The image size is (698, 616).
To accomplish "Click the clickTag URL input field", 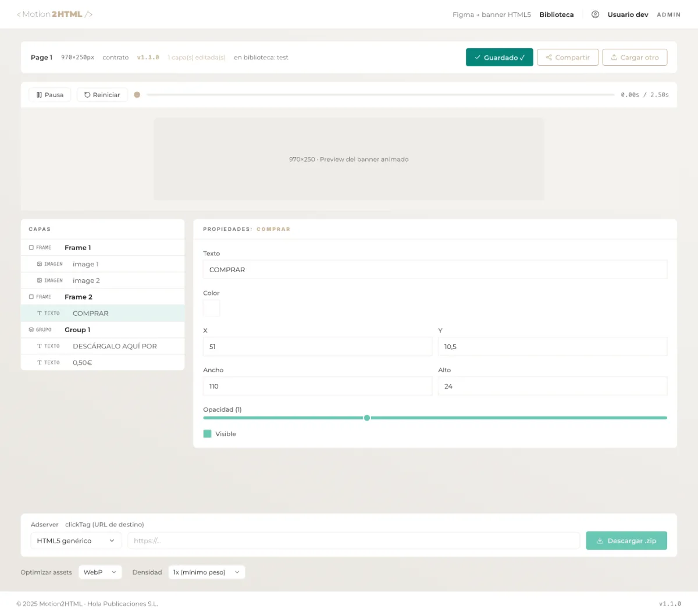I will (x=354, y=541).
